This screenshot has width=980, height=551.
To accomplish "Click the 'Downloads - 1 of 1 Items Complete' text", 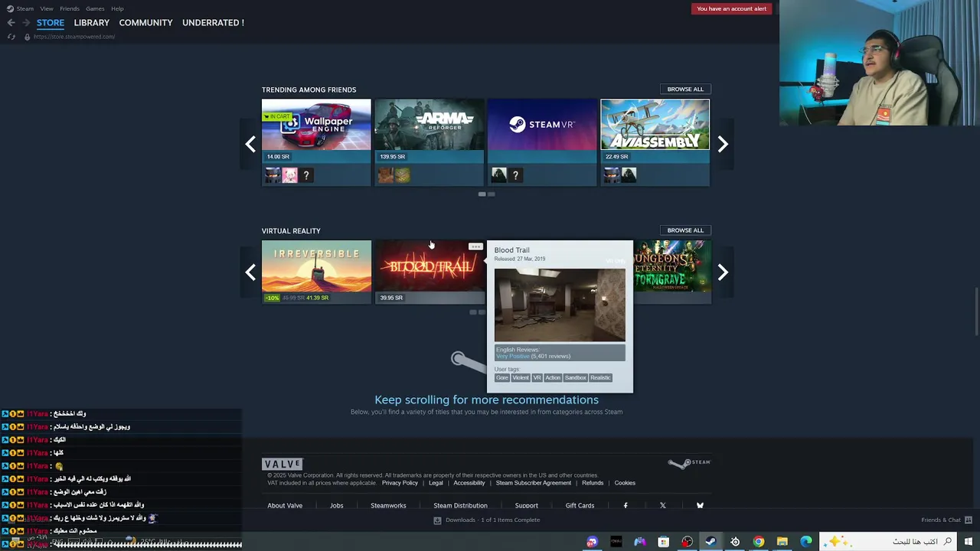I will 492,520.
